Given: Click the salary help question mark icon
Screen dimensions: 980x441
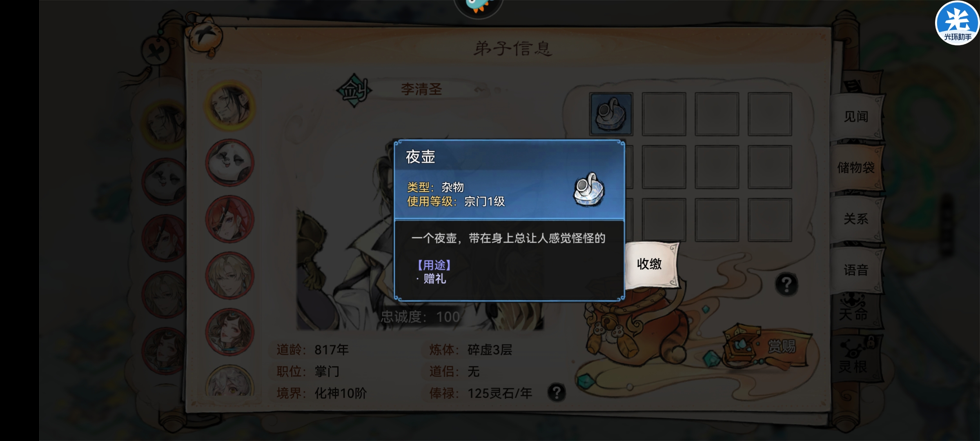Looking at the screenshot, I should (557, 393).
